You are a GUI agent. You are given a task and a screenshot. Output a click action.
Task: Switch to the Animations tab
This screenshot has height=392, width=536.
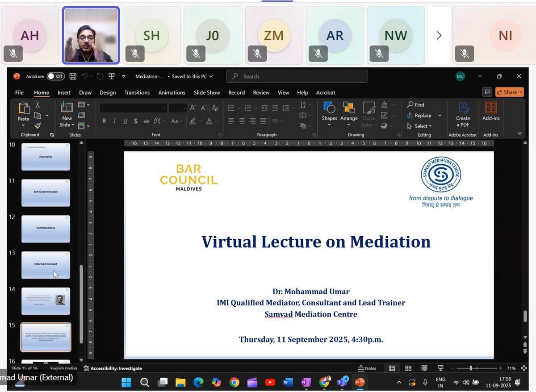point(172,92)
